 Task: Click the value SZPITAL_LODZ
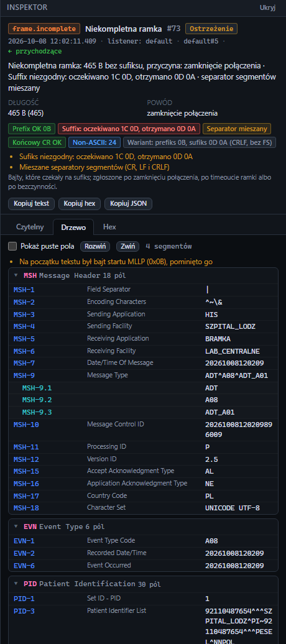pos(230,326)
